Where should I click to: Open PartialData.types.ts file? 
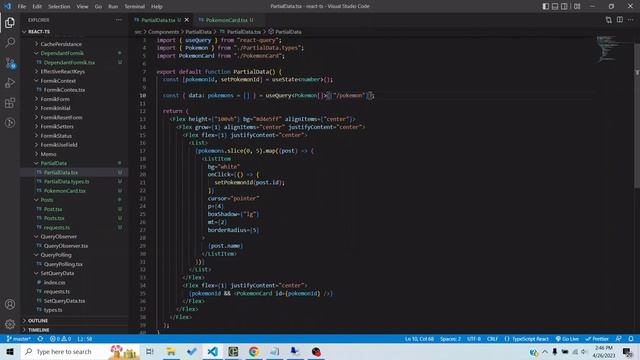(66, 182)
